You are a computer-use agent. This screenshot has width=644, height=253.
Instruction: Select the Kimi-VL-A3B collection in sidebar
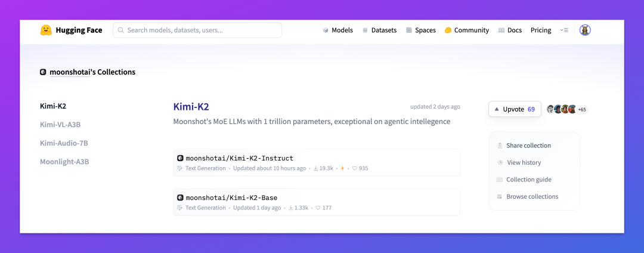pos(63,125)
